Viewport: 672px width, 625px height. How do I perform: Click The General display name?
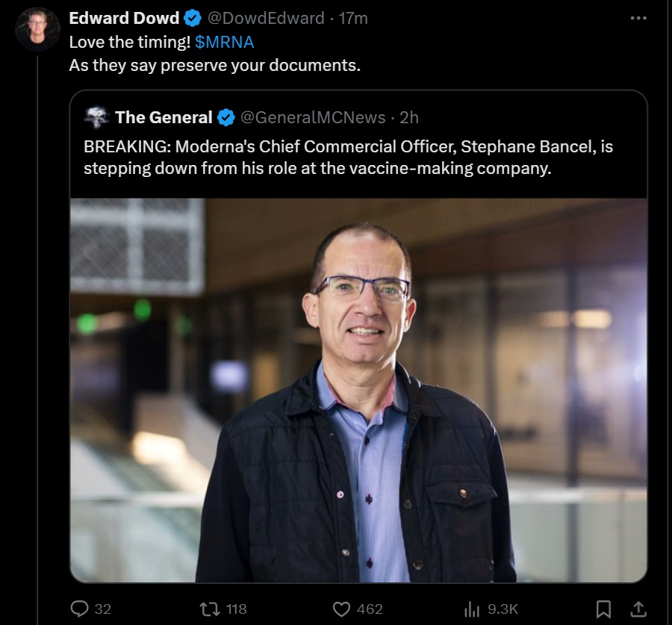coord(164,117)
